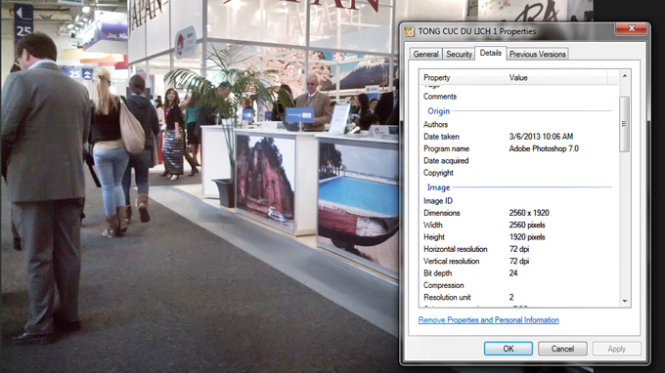
Task: Click the scroll down arrow in properties list
Action: 624,300
